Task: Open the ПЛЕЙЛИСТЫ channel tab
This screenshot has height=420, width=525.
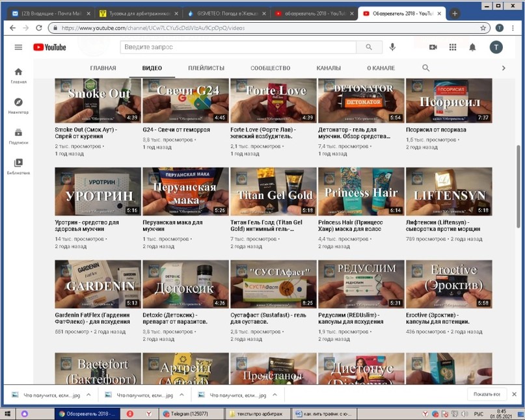Action: point(206,68)
